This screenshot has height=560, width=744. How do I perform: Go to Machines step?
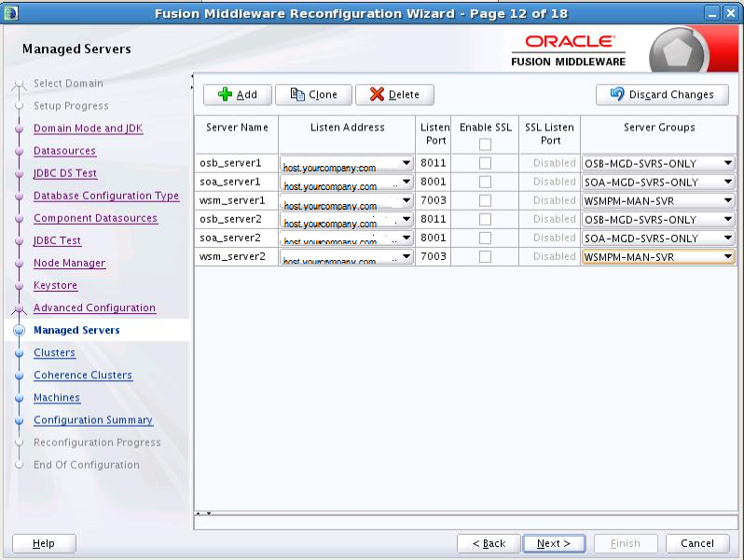(x=57, y=398)
